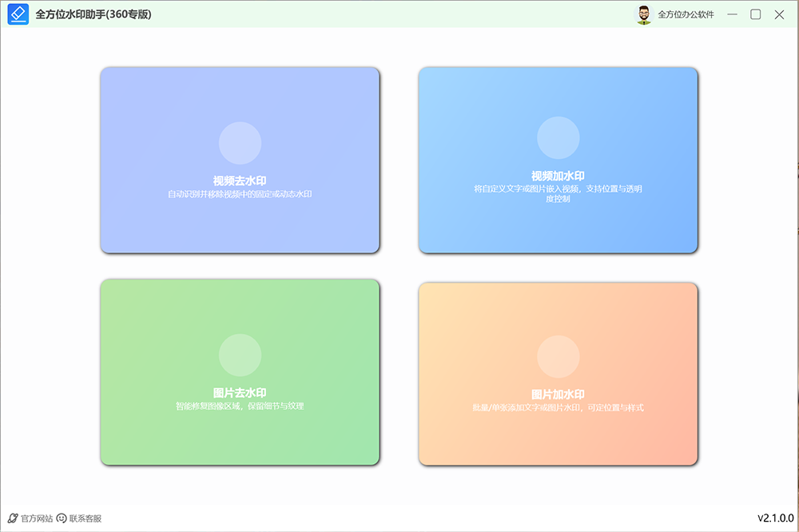Click the circle icon on 视频加水印 card
Image resolution: width=799 pixels, height=532 pixels.
[x=558, y=137]
